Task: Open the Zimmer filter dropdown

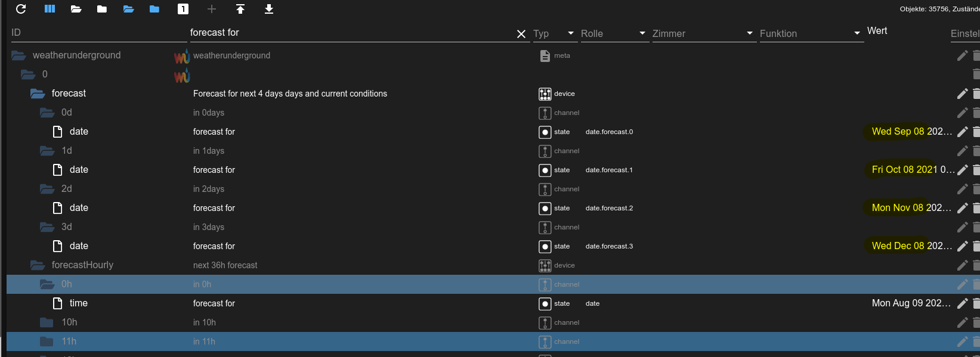Action: [x=703, y=33]
